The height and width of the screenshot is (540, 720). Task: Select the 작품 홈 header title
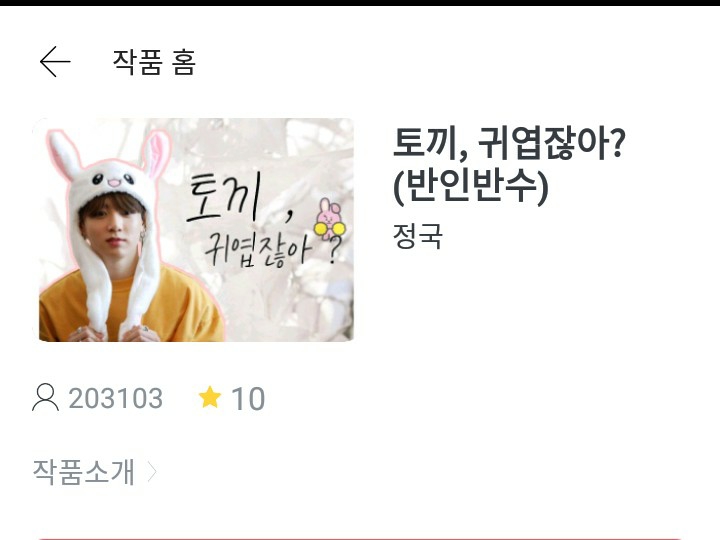click(x=155, y=62)
